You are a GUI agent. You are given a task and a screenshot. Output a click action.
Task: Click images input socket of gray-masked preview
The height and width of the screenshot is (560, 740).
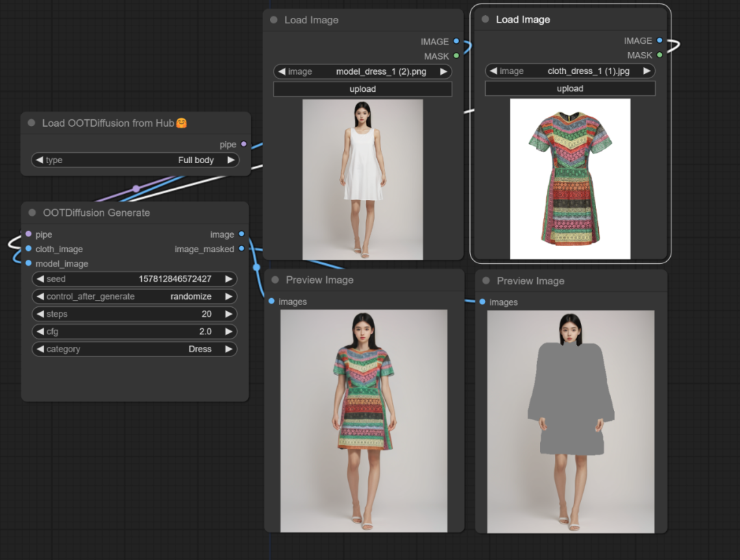click(482, 302)
